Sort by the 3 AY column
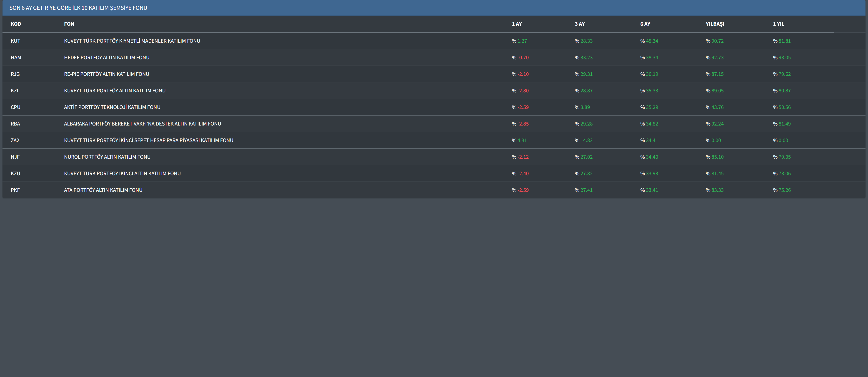Screen dimensions: 868x377 580,24
